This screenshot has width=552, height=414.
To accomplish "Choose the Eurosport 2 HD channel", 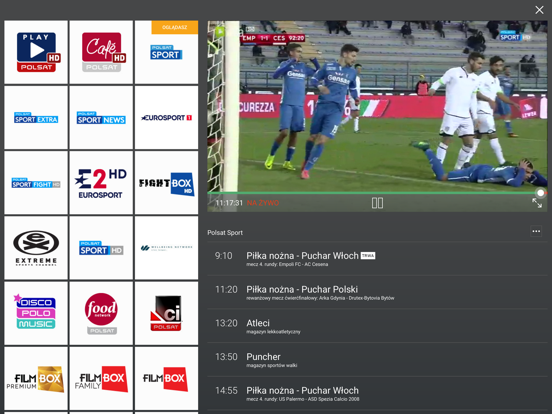I will pyautogui.click(x=101, y=183).
